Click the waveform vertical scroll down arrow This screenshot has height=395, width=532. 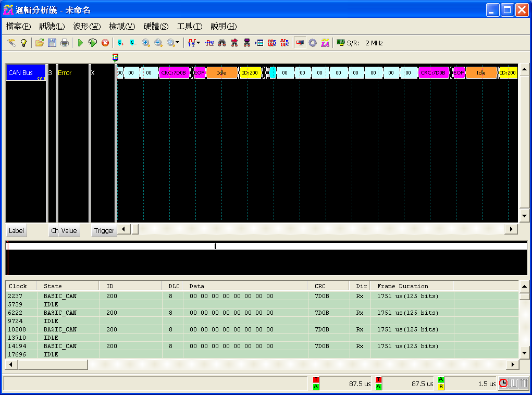pos(524,216)
